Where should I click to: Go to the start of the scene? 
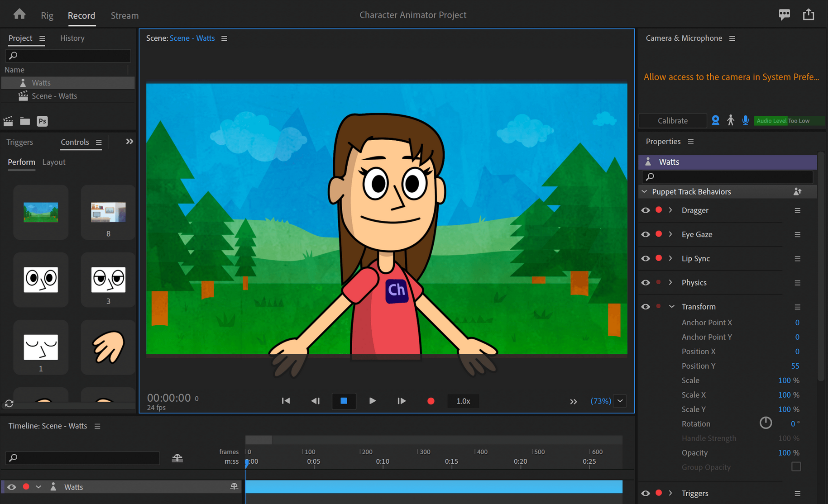pyautogui.click(x=286, y=401)
